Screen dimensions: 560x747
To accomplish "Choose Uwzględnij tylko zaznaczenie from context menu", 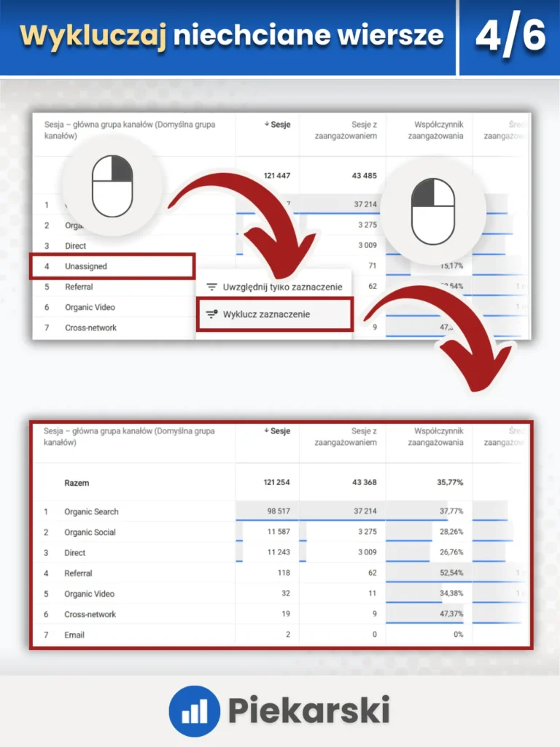I will tap(274, 287).
